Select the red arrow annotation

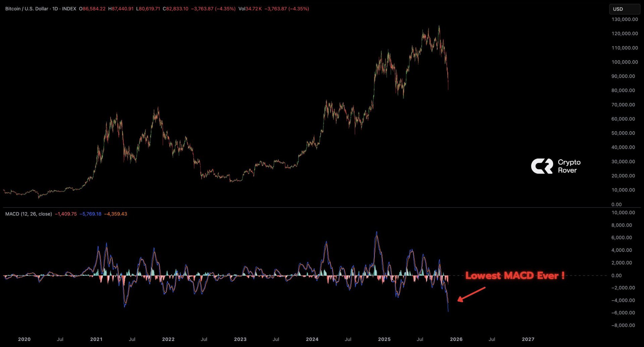click(471, 294)
